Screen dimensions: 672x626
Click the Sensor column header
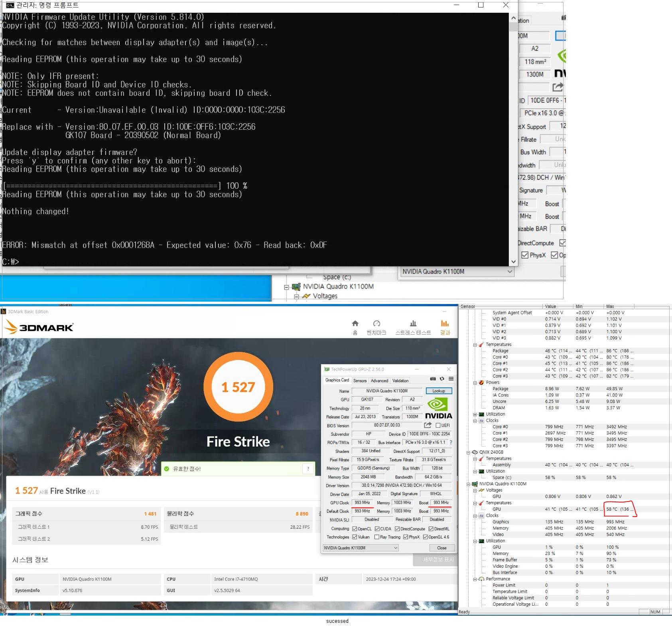click(x=501, y=306)
